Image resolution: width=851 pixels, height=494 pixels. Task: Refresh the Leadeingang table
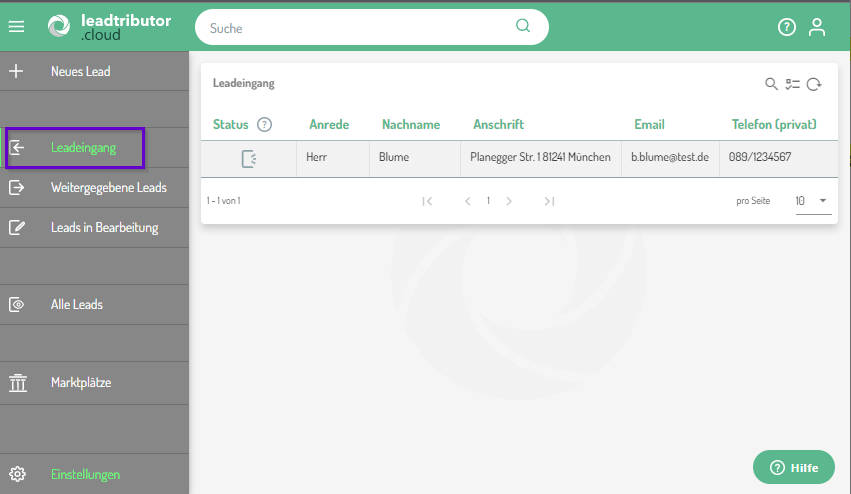pyautogui.click(x=814, y=85)
